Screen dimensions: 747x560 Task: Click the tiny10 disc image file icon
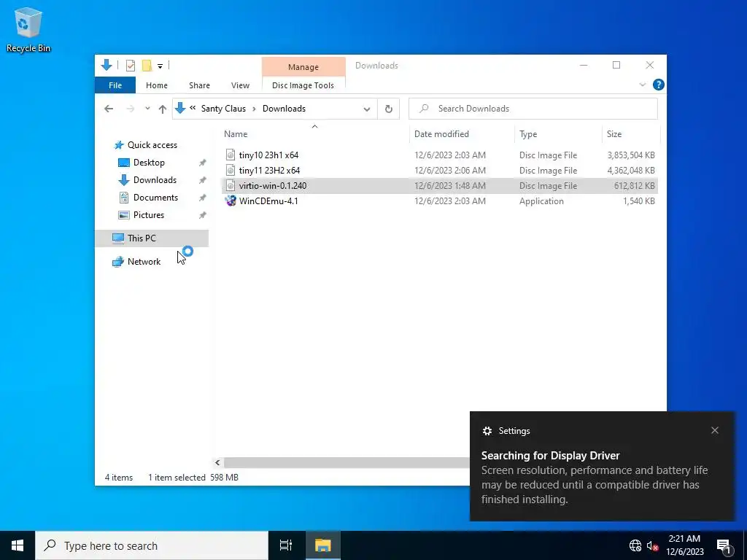coord(231,155)
